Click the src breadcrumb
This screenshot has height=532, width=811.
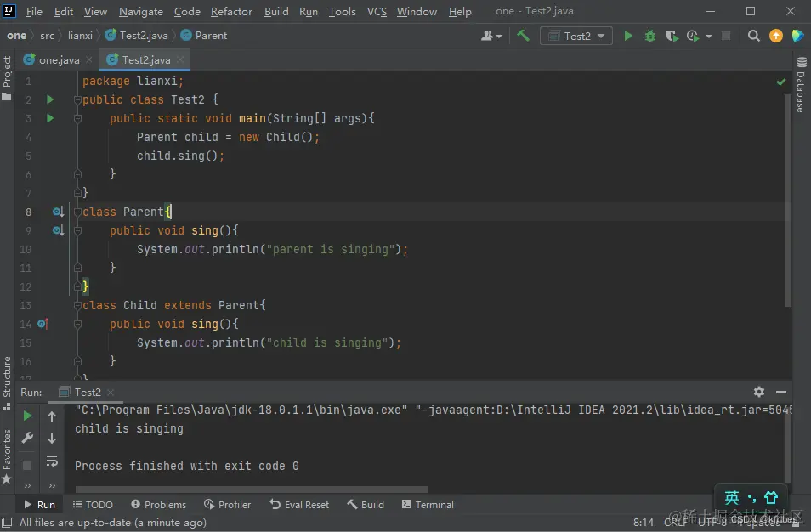[x=47, y=36]
